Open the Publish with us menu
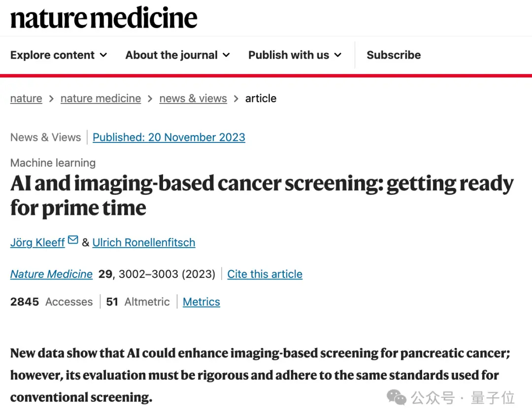The height and width of the screenshot is (419, 532). coord(295,55)
